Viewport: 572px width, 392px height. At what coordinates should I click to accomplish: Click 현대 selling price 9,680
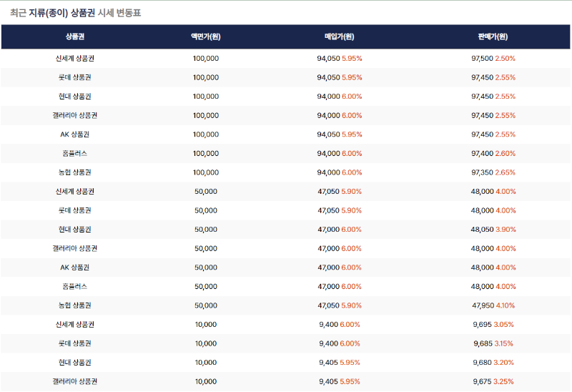(x=482, y=362)
